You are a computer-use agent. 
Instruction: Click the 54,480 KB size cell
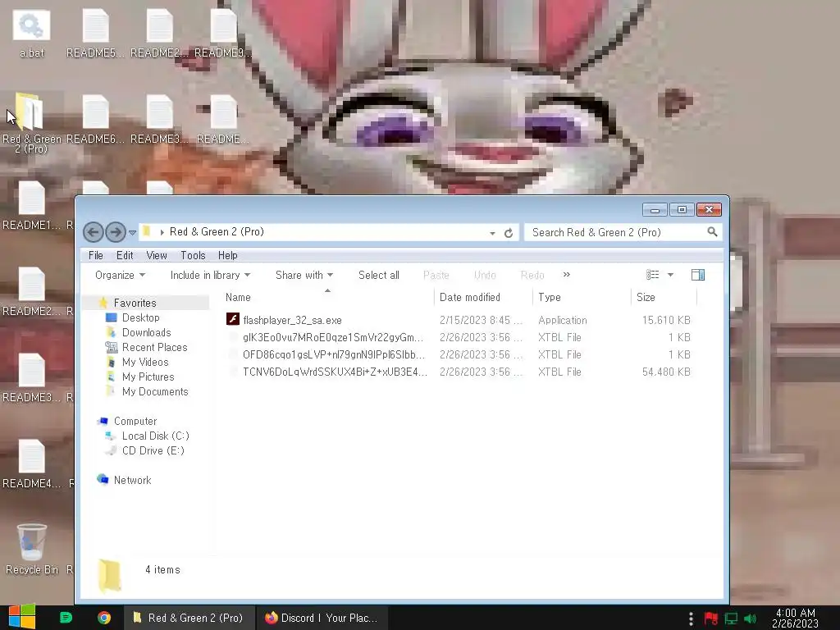[x=666, y=372]
